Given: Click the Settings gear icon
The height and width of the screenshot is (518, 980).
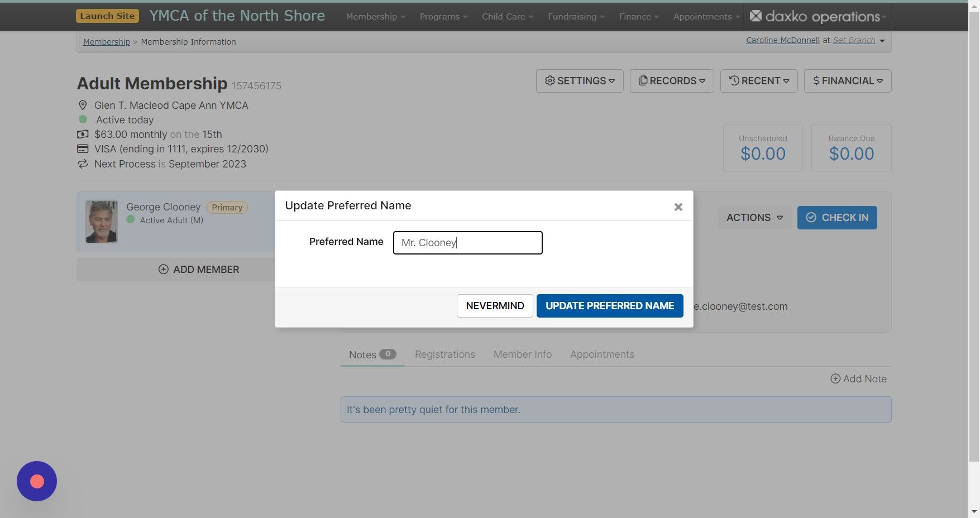Looking at the screenshot, I should pyautogui.click(x=549, y=80).
